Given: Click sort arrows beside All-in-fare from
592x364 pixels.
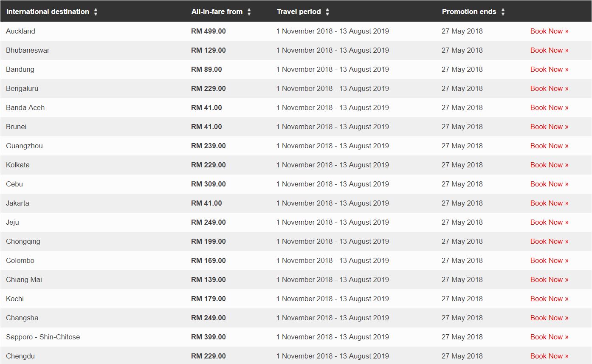Looking at the screenshot, I should coord(249,12).
